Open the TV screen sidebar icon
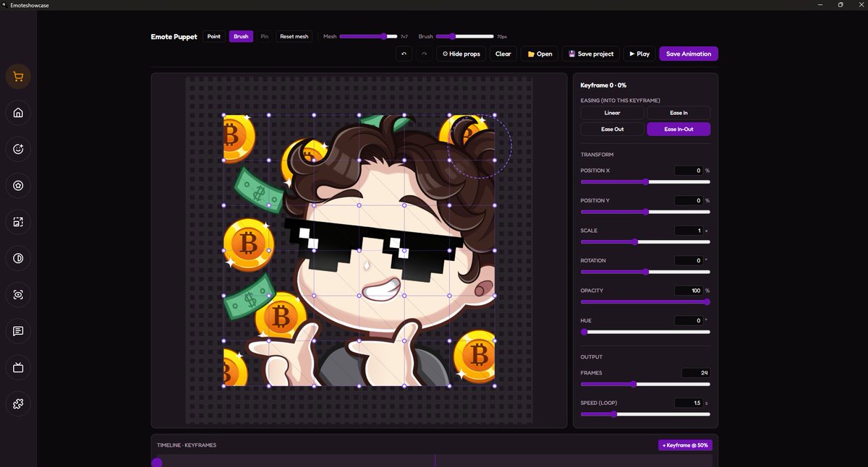Viewport: 868px width, 467px height. pyautogui.click(x=18, y=367)
